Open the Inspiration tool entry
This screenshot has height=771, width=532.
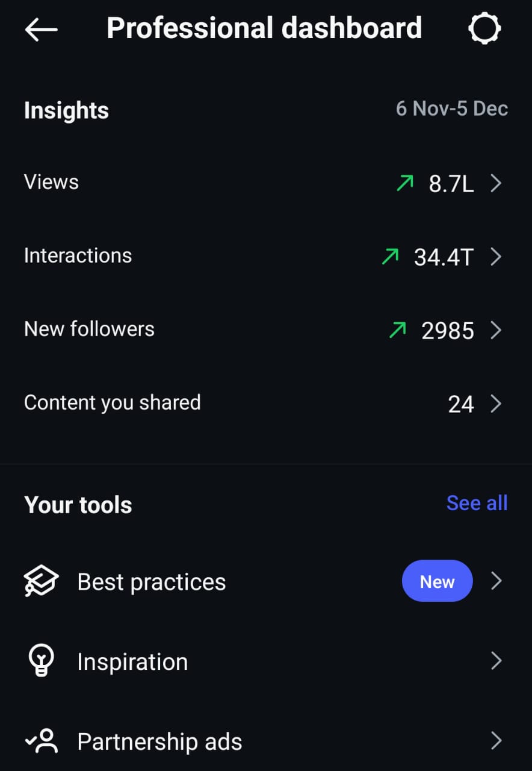point(132,662)
